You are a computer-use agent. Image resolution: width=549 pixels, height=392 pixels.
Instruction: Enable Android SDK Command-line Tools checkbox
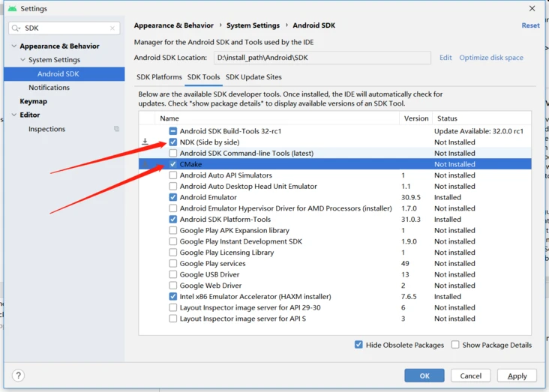(173, 153)
